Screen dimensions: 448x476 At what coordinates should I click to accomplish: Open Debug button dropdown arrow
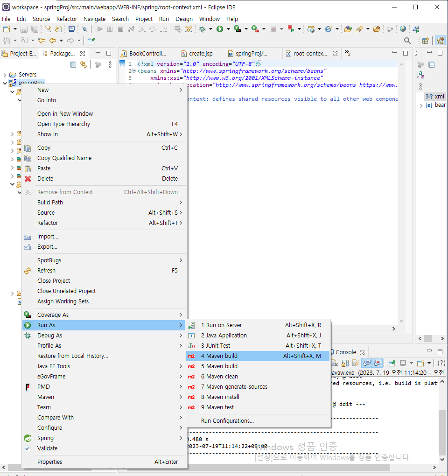pyautogui.click(x=210, y=29)
